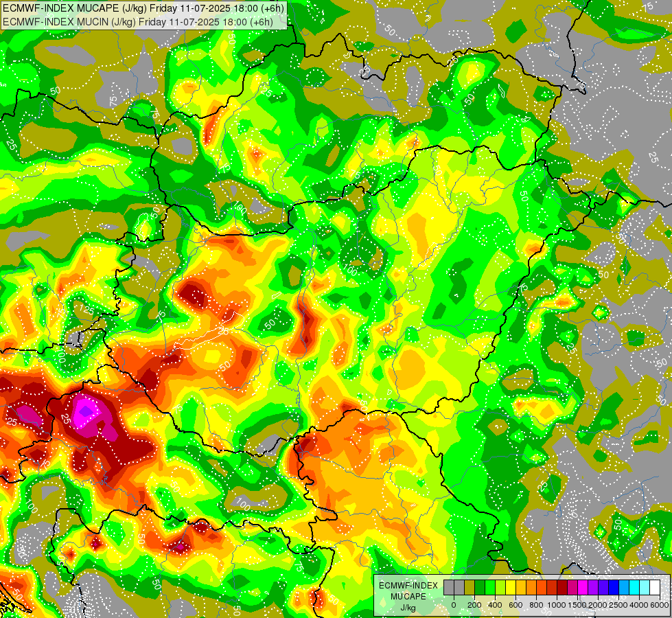Click the legend value label 200
This screenshot has width=672, height=618.
(474, 605)
